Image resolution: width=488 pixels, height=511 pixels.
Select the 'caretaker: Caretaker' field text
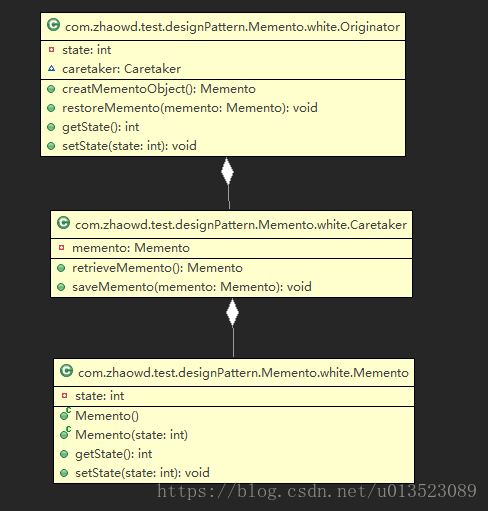(x=121, y=69)
